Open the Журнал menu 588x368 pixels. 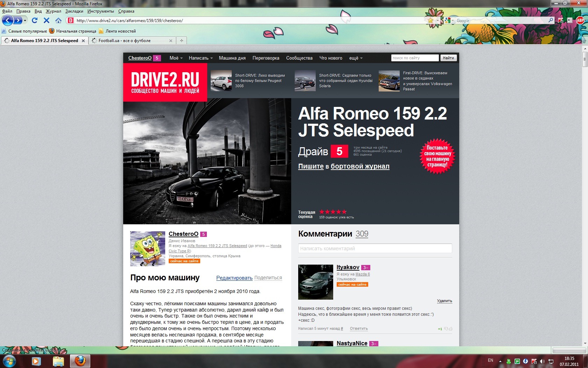click(x=54, y=11)
